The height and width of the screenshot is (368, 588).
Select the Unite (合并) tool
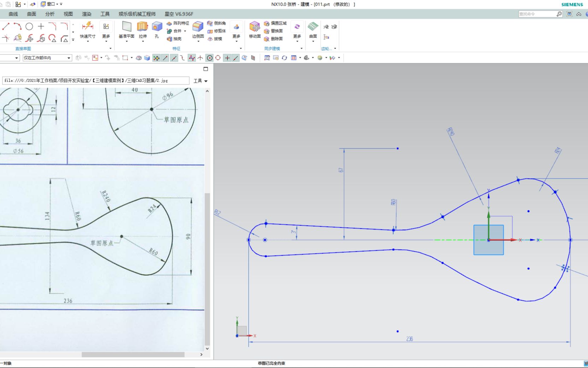176,31
